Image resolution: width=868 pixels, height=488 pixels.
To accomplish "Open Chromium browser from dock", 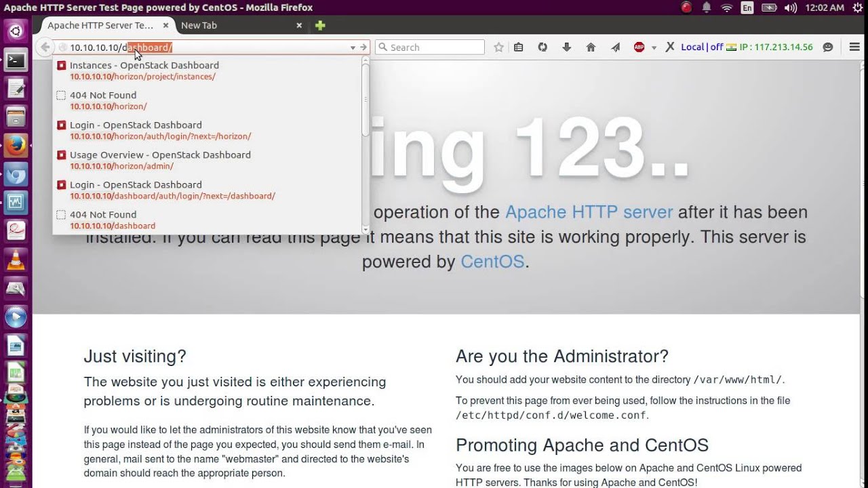I will [x=16, y=174].
